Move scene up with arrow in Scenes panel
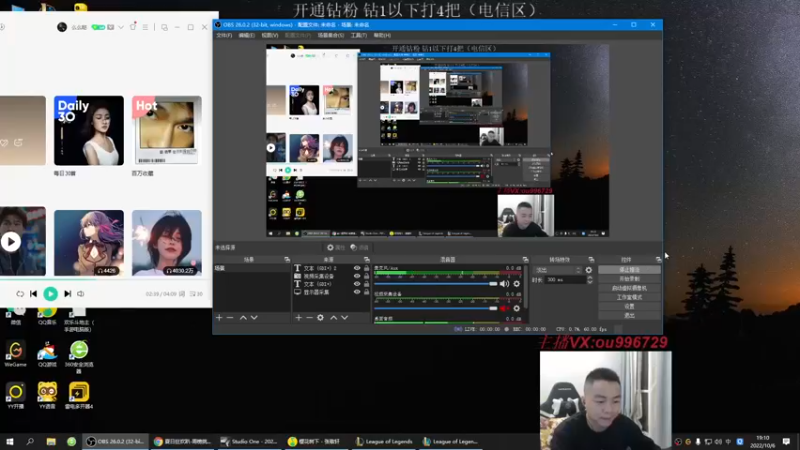 click(243, 317)
